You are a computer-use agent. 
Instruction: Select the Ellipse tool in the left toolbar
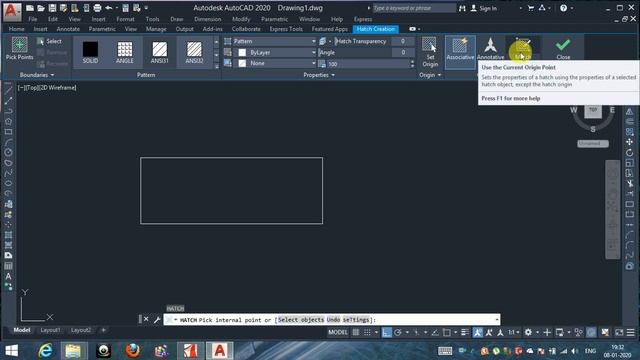(8, 183)
